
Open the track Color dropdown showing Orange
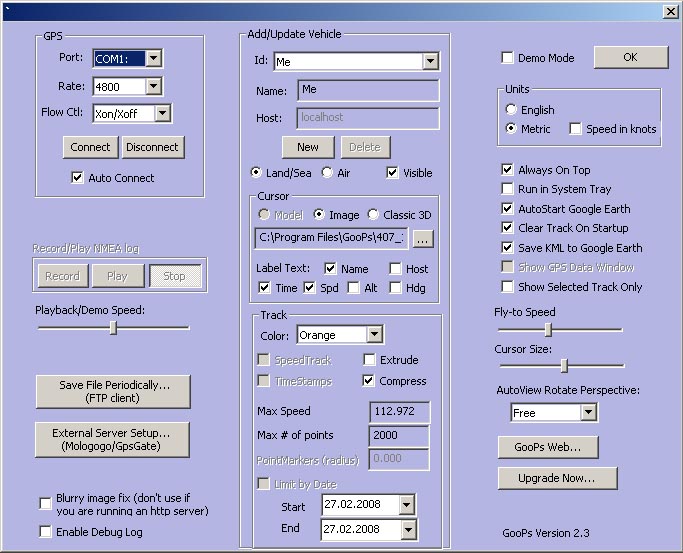pos(374,335)
